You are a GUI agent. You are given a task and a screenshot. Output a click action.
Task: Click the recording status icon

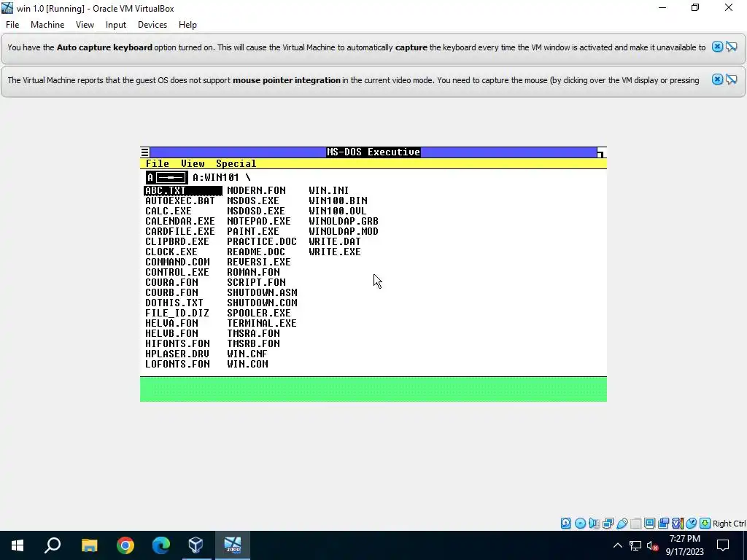(663, 524)
